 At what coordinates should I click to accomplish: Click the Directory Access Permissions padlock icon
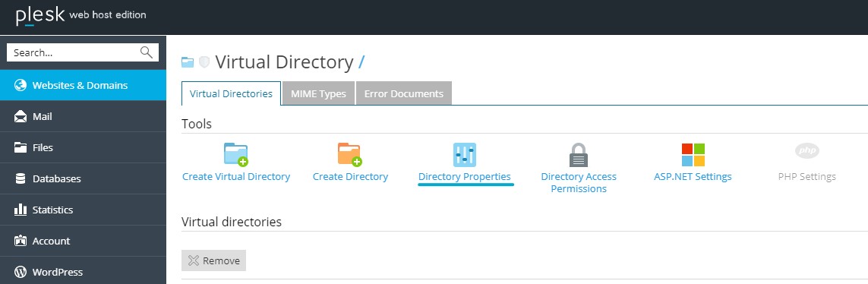[579, 155]
